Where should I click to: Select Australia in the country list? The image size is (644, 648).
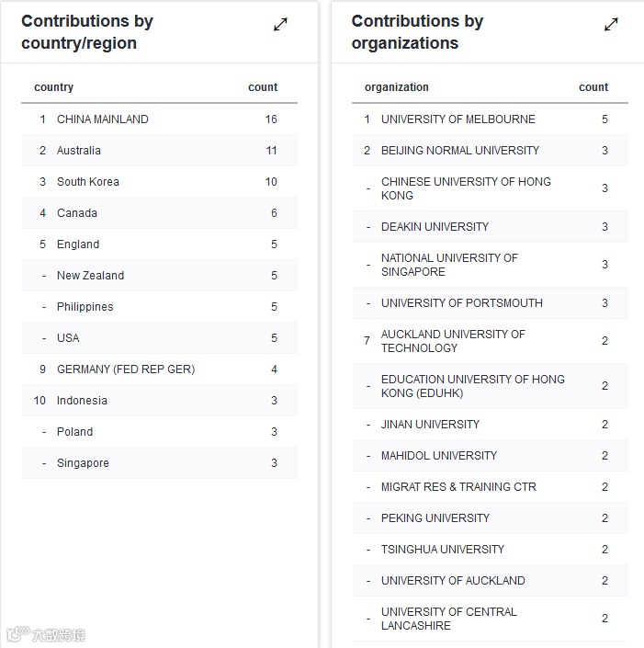pos(79,151)
